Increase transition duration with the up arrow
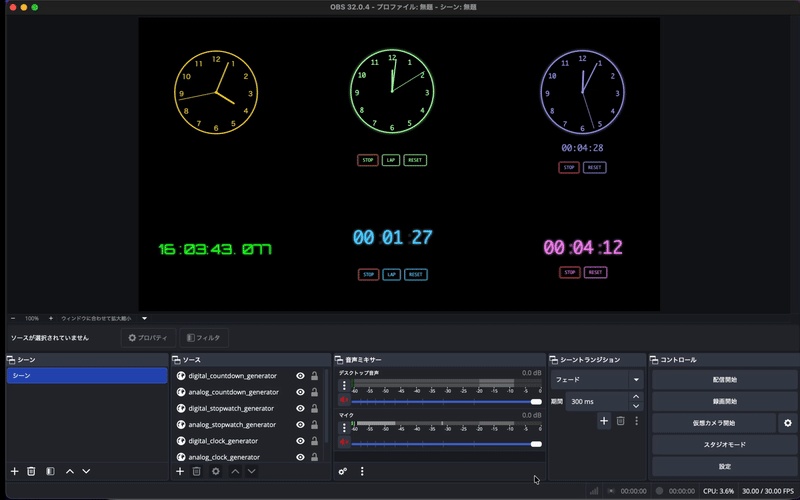The image size is (800, 500). pyautogui.click(x=636, y=396)
